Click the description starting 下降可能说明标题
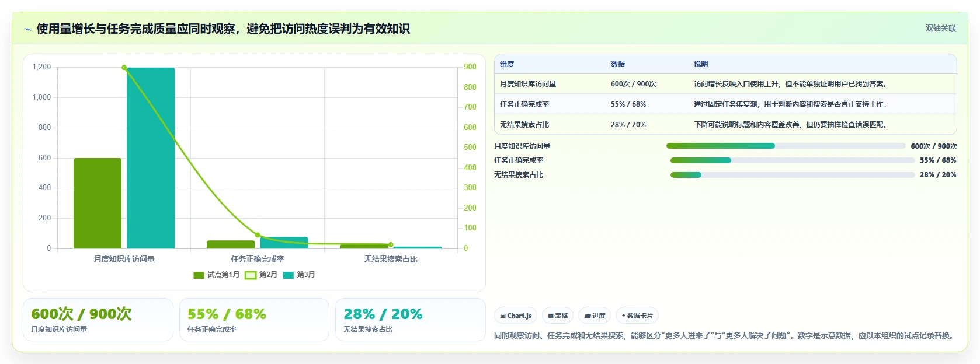Viewport: 980px width, 364px height. tap(792, 125)
